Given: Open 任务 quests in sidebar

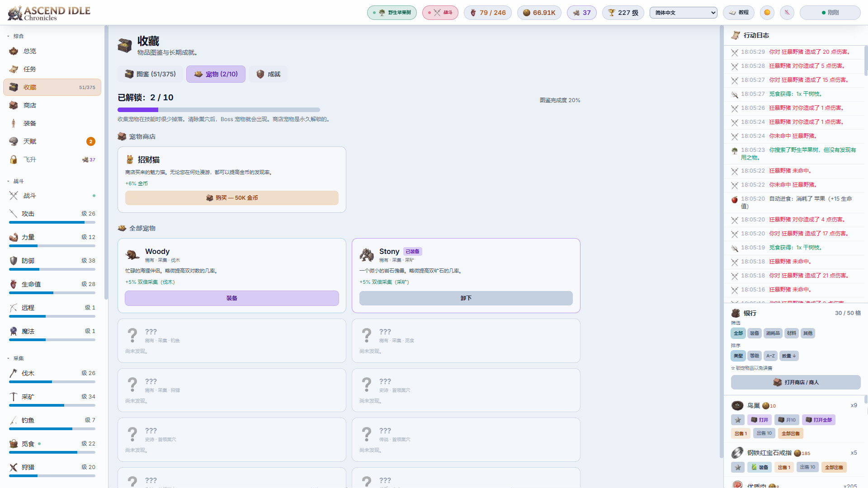Looking at the screenshot, I should click(x=52, y=69).
